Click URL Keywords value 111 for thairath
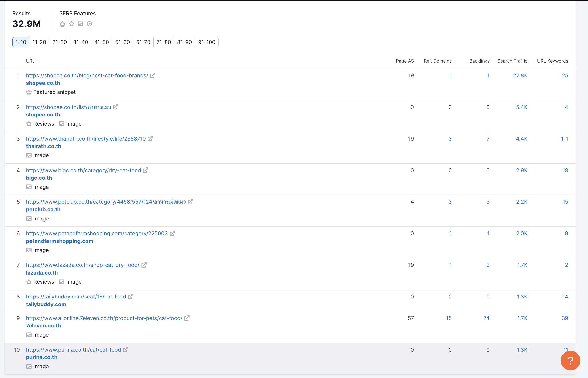This screenshot has height=378, width=588. [x=565, y=139]
